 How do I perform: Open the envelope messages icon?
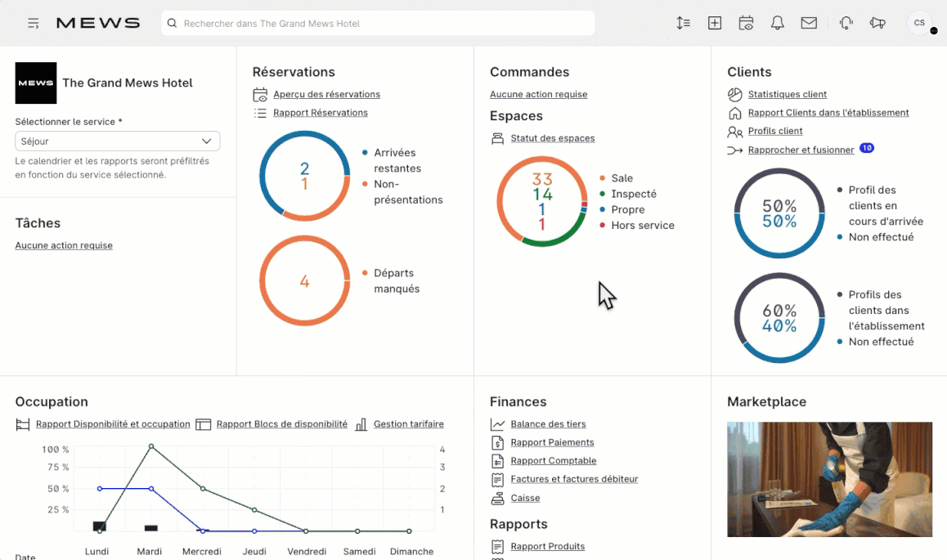pyautogui.click(x=809, y=23)
